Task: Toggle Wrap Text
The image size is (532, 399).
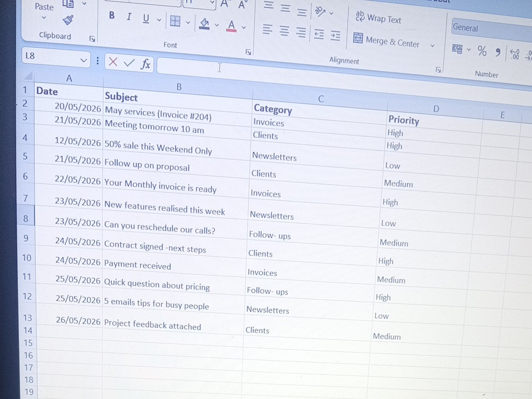Action: coord(378,18)
